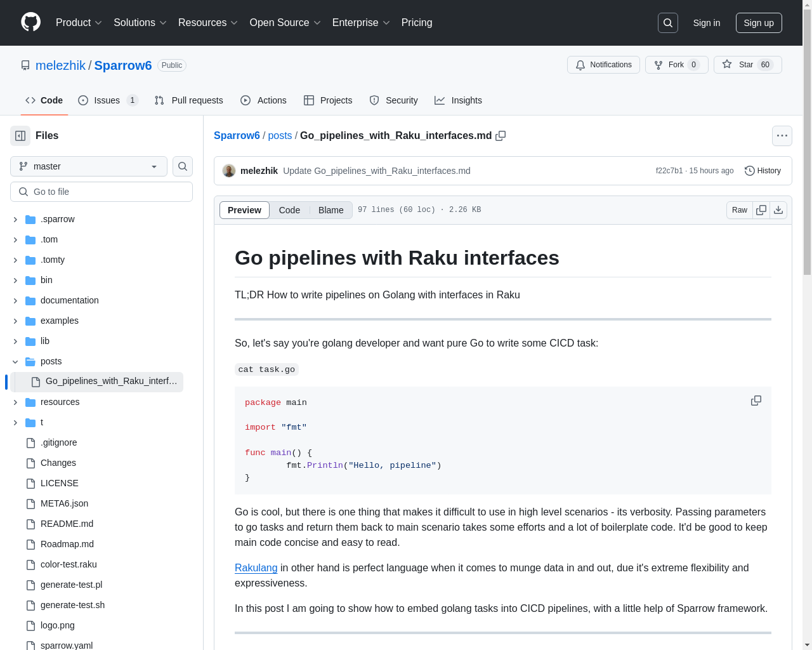Image resolution: width=812 pixels, height=650 pixels.
Task: Expand the Open Source navigation menu
Action: (285, 23)
